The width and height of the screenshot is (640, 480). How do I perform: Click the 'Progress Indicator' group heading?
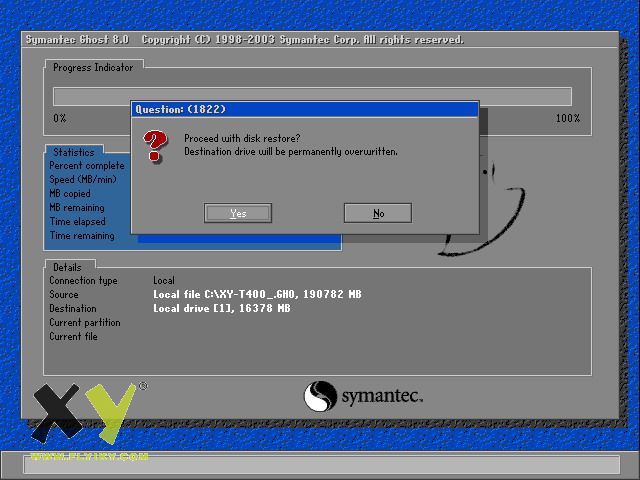[x=93, y=67]
